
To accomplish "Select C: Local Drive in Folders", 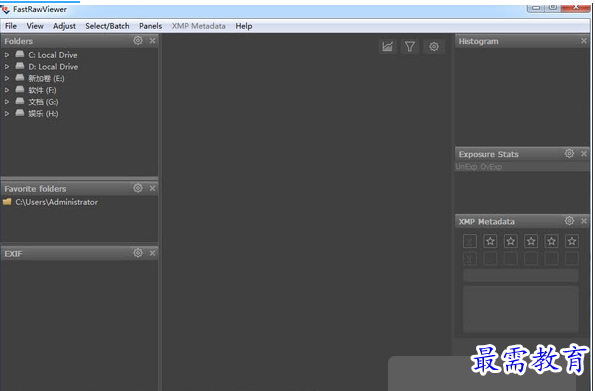I will tap(53, 55).
